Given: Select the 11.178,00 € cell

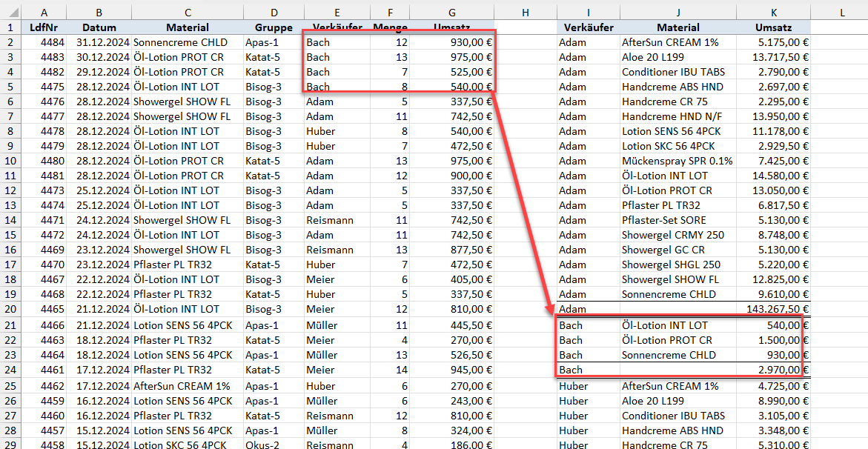Looking at the screenshot, I should pos(773,131).
